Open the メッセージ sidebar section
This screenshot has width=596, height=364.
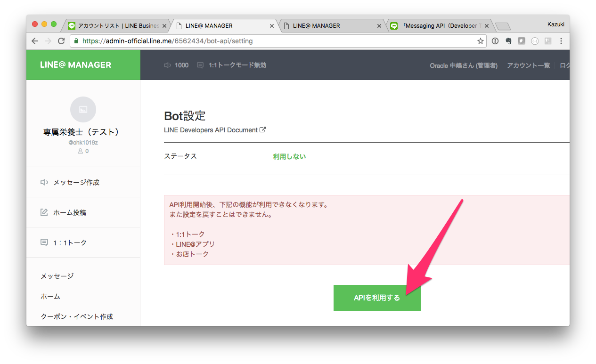(57, 276)
